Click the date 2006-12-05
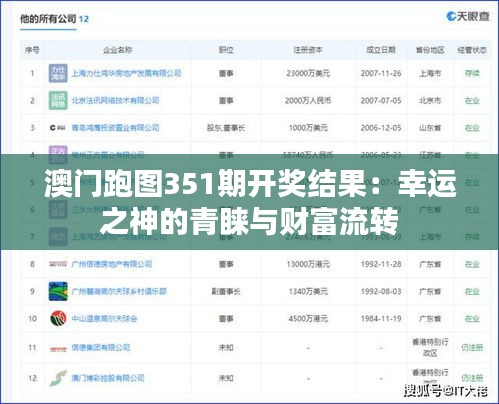 point(381,128)
